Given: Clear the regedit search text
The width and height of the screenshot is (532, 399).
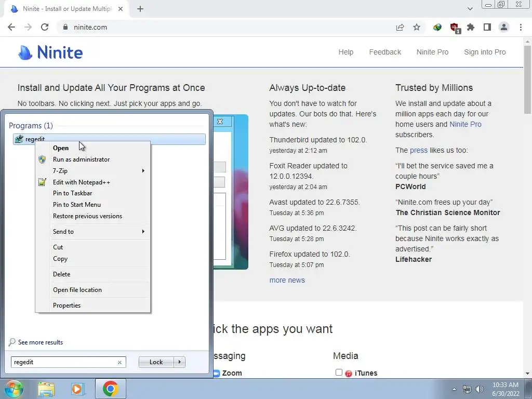Looking at the screenshot, I should (x=119, y=362).
